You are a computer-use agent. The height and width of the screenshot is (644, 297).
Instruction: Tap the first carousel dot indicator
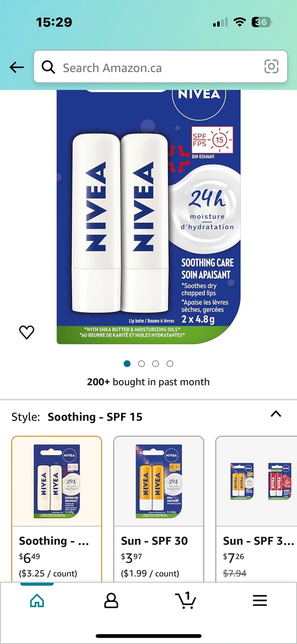coord(127,364)
